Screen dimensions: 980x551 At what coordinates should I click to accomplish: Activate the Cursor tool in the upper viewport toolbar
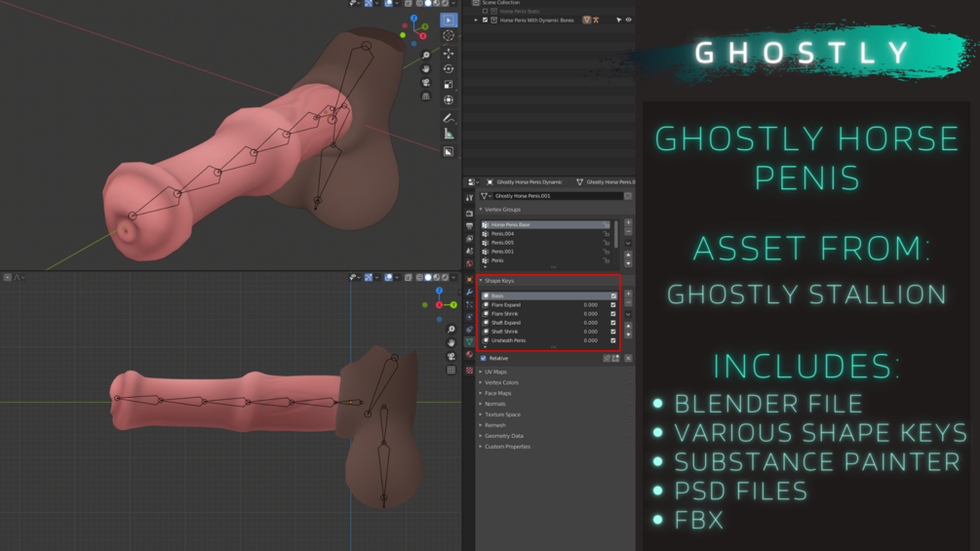tap(449, 36)
